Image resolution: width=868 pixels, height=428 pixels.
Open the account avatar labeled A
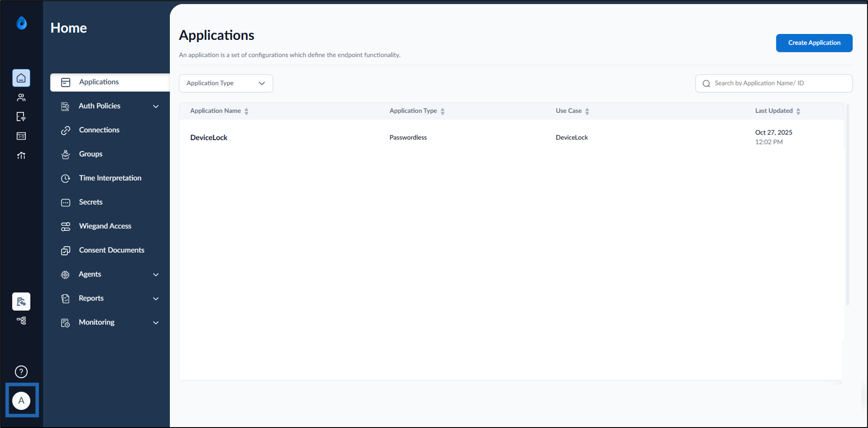point(21,401)
